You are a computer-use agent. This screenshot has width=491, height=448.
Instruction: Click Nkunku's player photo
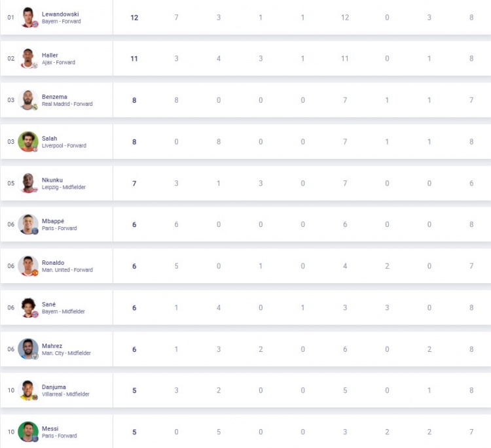(28, 183)
